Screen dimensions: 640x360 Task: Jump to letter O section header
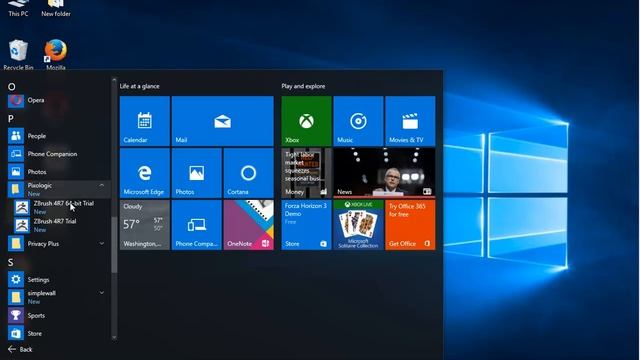[x=11, y=87]
